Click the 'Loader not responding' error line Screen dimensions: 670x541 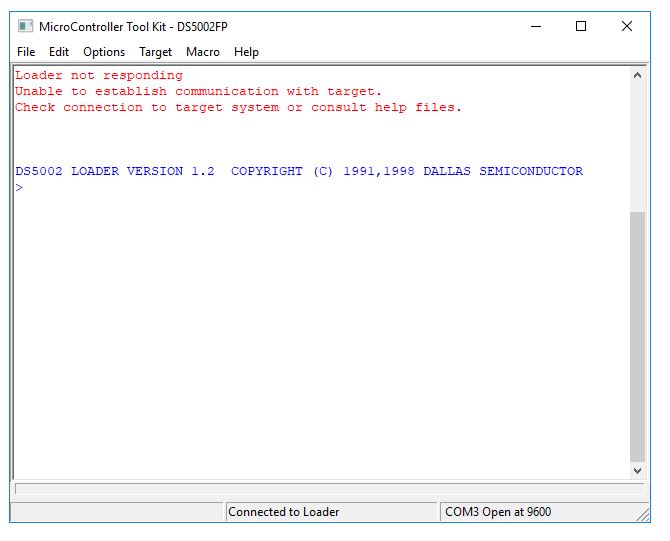click(99, 76)
